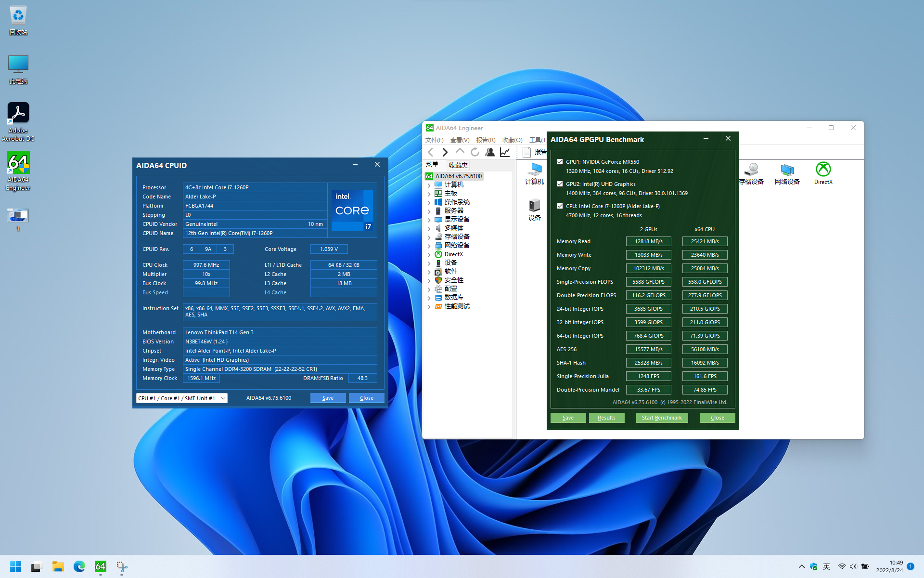Click the user profile icon in AIDA64 toolbar
The width and height of the screenshot is (924, 578).
pyautogui.click(x=490, y=152)
